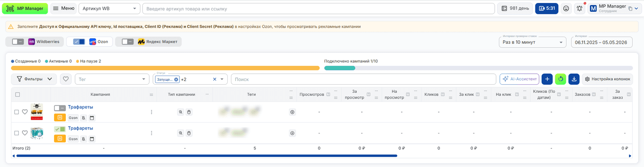Viewport: 644px width, 167px height.
Task: Toggle the Wildberries marketplace switch
Action: (x=18, y=42)
